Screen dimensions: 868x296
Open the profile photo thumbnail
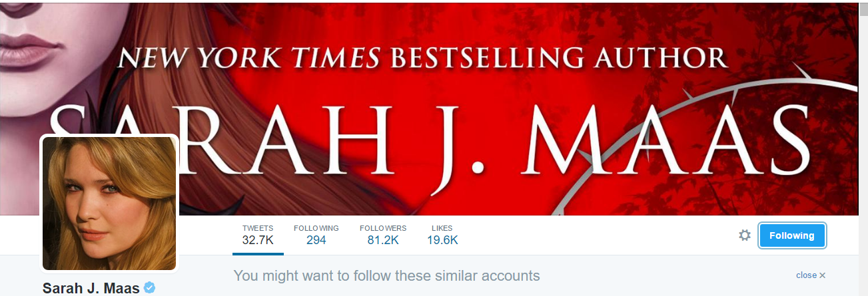[109, 204]
